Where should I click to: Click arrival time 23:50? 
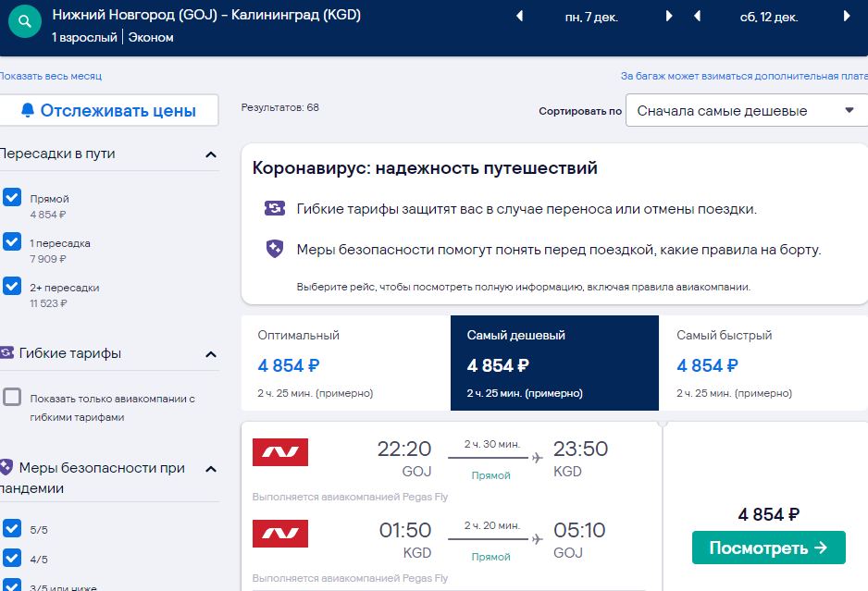pyautogui.click(x=581, y=449)
